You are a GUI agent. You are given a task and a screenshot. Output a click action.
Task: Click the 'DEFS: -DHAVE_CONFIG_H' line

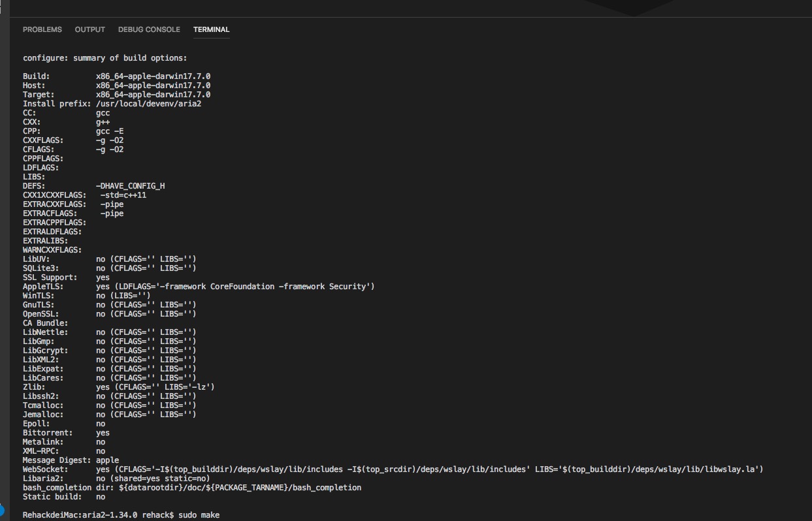[x=94, y=186]
